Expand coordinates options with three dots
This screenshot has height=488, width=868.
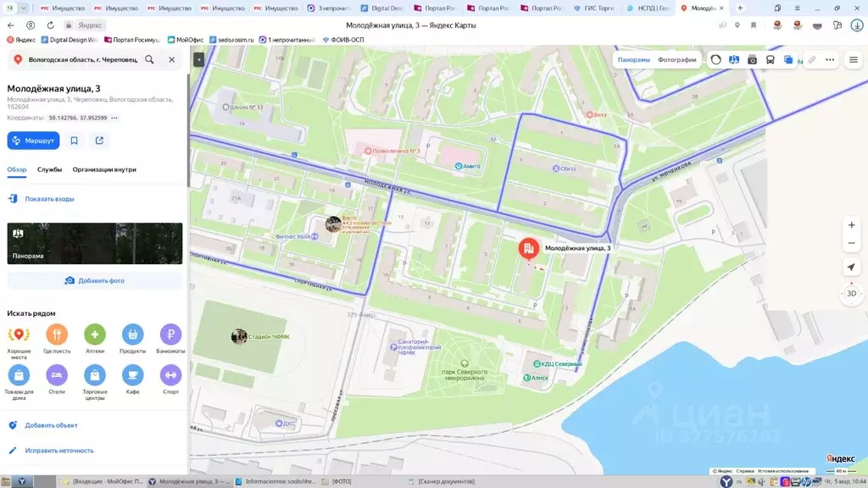tap(114, 118)
